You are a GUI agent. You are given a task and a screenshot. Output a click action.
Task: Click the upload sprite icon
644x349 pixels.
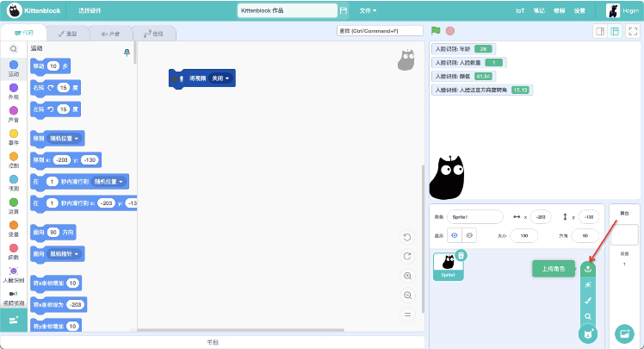point(588,269)
